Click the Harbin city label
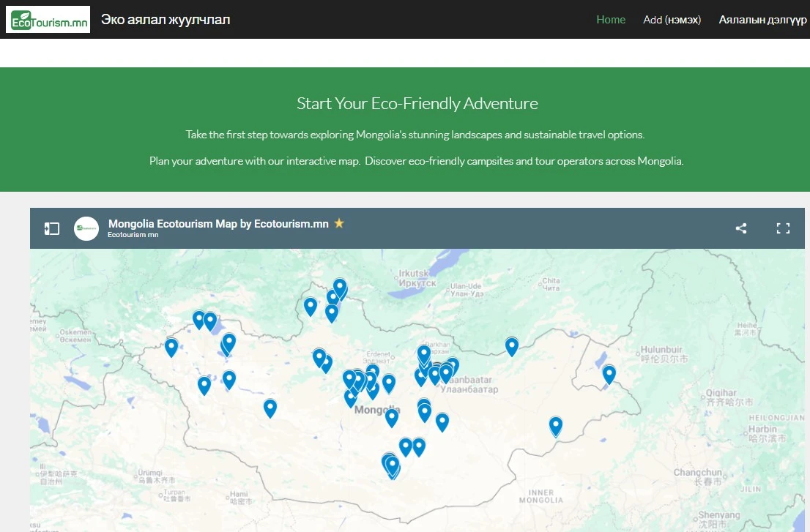 click(767, 433)
